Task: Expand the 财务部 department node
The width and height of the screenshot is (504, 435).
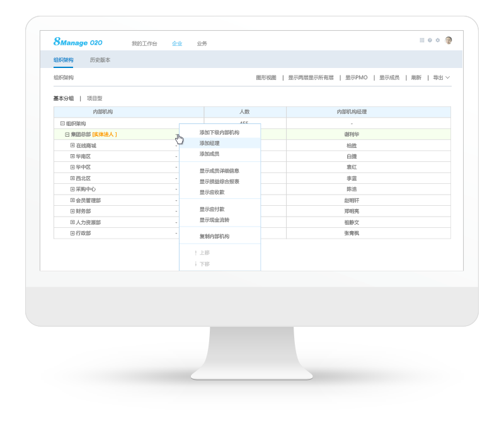Action: tap(72, 212)
